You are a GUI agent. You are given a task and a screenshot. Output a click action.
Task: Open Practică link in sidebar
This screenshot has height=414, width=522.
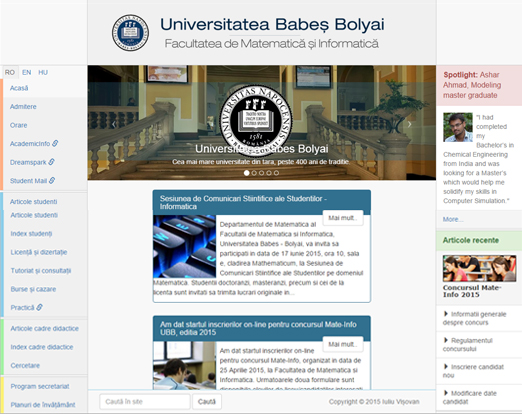[22, 308]
